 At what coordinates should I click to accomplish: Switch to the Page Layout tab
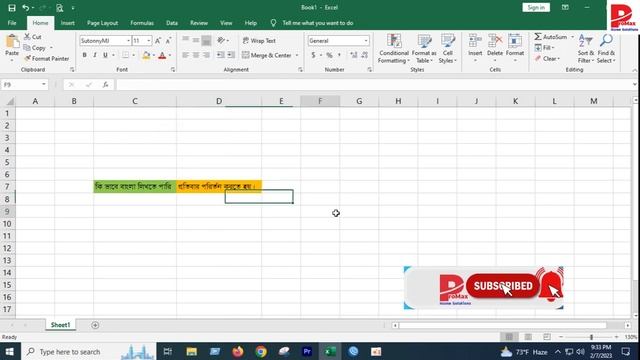(x=102, y=23)
